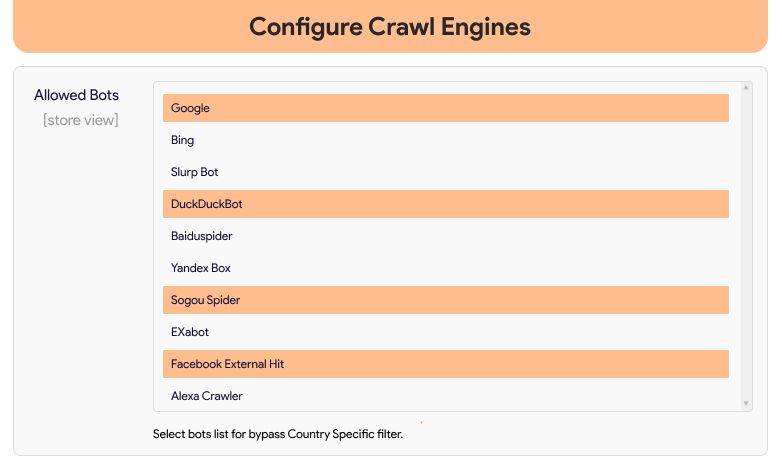Viewport: 782px width, 473px height.
Task: Pick Yandex Box from the list
Action: 445,268
